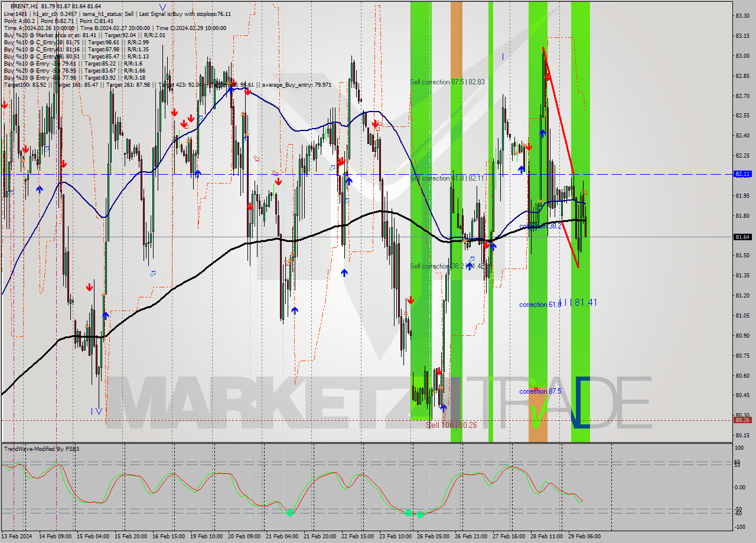Click the '14 Feb 09:00' time label

click(x=55, y=536)
